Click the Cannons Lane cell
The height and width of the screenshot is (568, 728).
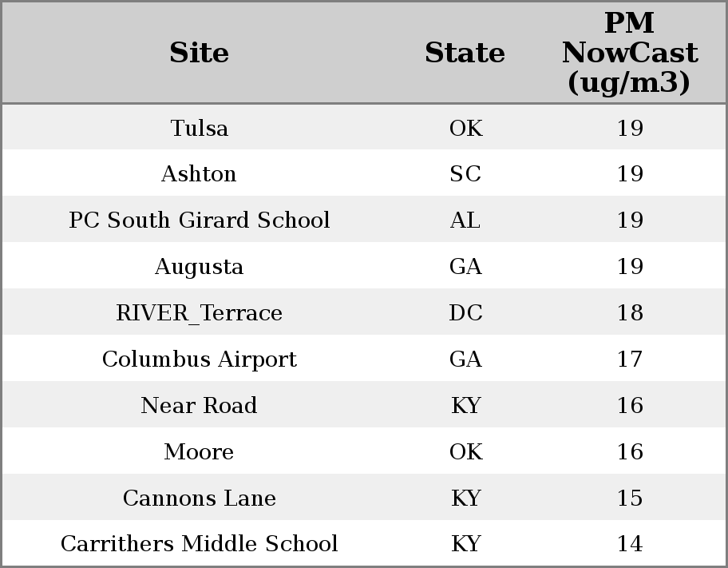tap(200, 498)
